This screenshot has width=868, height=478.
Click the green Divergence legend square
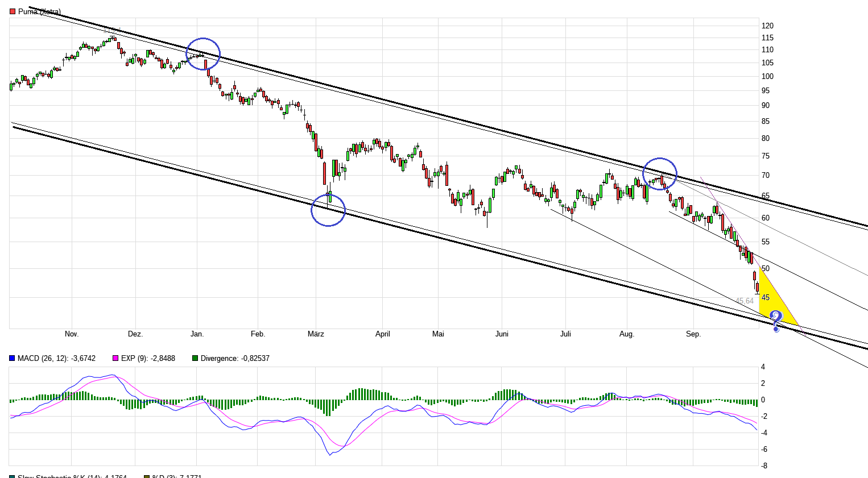click(x=195, y=358)
